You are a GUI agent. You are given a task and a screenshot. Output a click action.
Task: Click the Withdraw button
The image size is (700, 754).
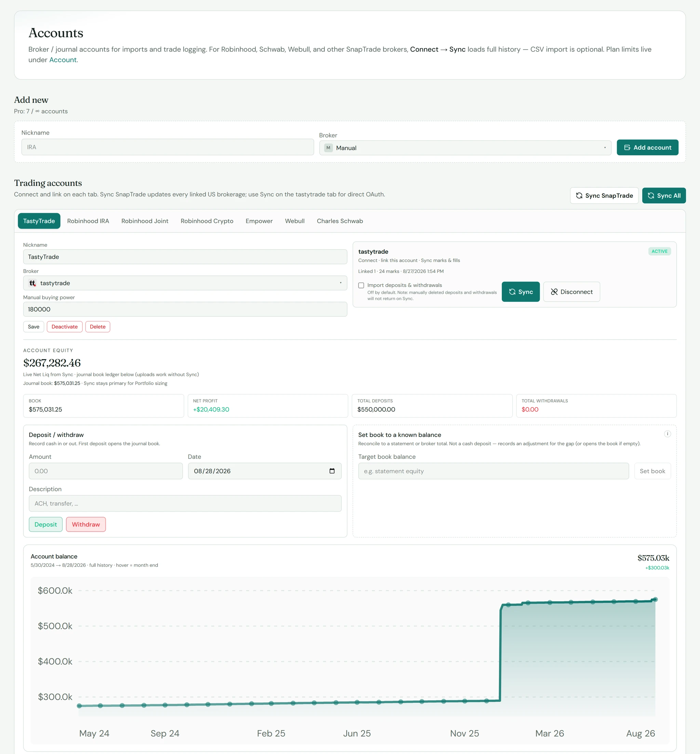[85, 524]
